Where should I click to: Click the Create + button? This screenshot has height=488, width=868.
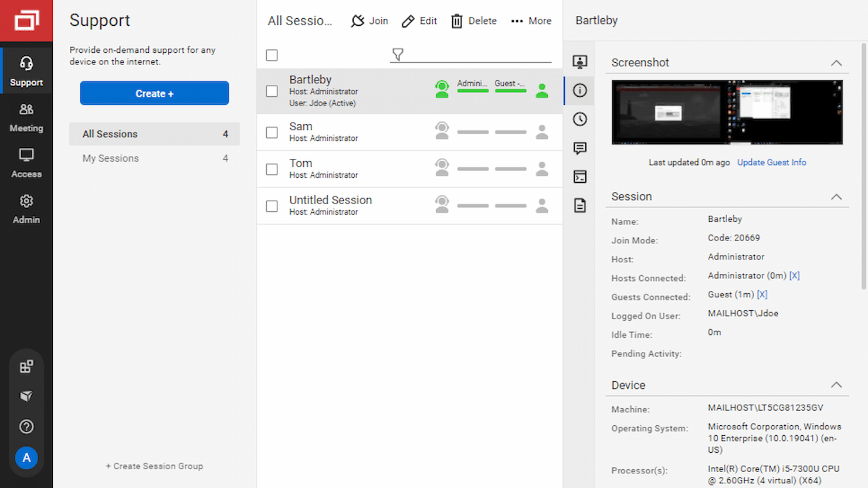pyautogui.click(x=154, y=93)
